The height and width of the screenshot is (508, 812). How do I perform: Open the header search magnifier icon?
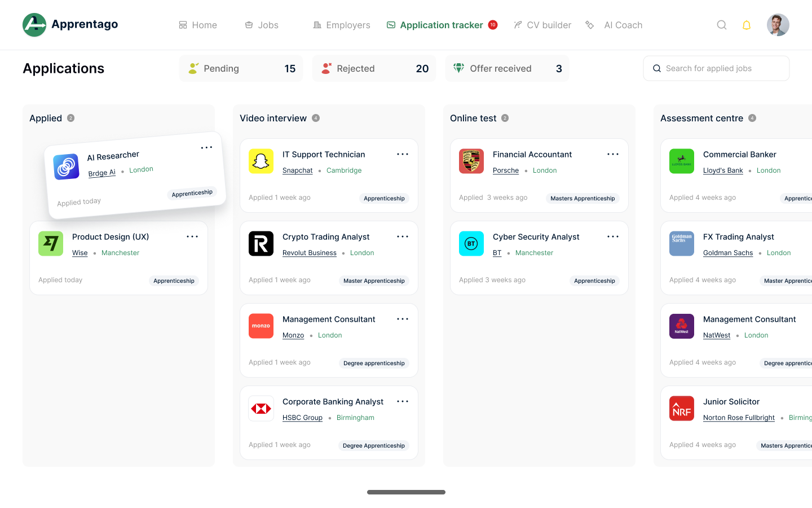point(722,25)
